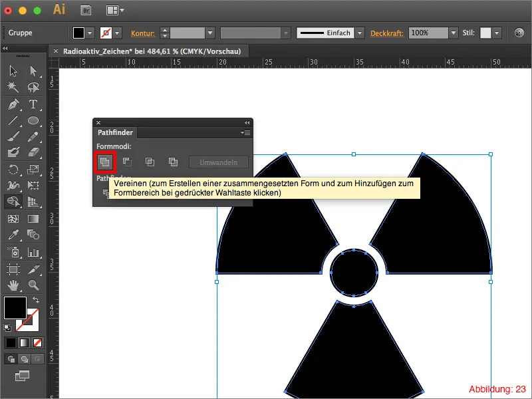Choose the Magic Wand tool
The height and width of the screenshot is (399, 532).
click(x=13, y=87)
